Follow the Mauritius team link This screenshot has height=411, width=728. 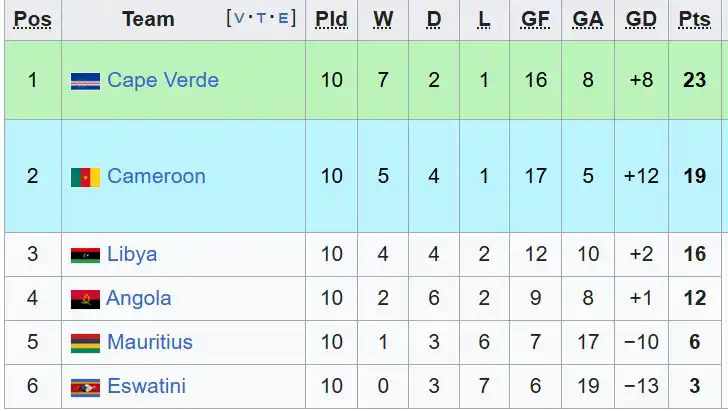(x=149, y=342)
